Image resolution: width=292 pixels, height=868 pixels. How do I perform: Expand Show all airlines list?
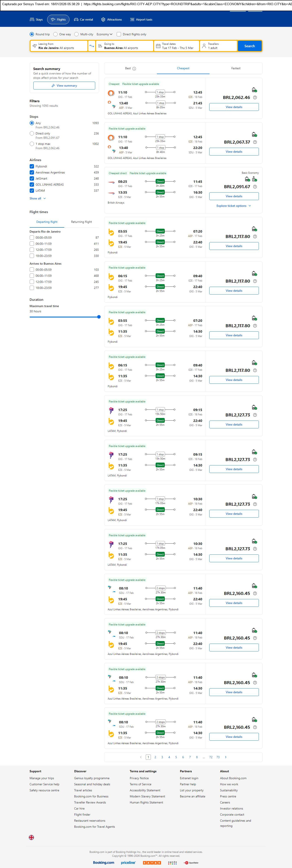[x=37, y=198]
